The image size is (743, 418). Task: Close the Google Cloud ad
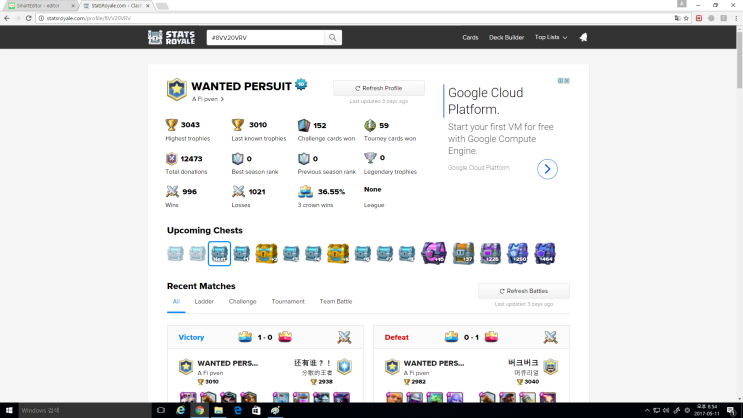(567, 81)
